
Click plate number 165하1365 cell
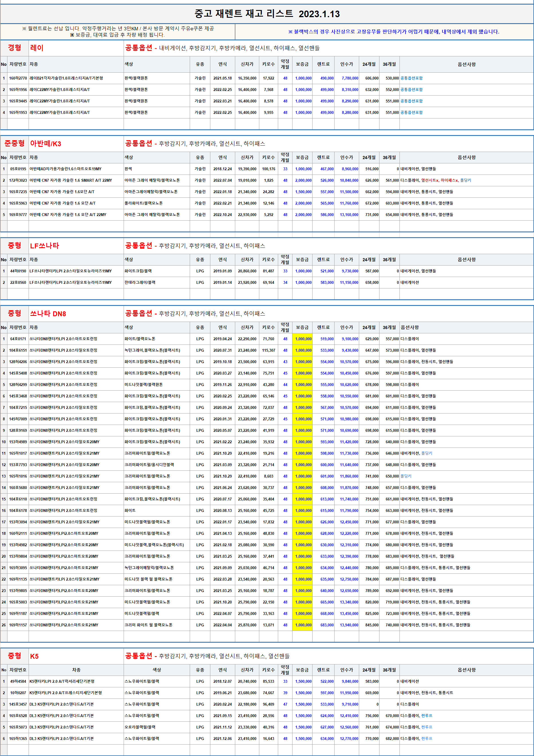pos(18,739)
